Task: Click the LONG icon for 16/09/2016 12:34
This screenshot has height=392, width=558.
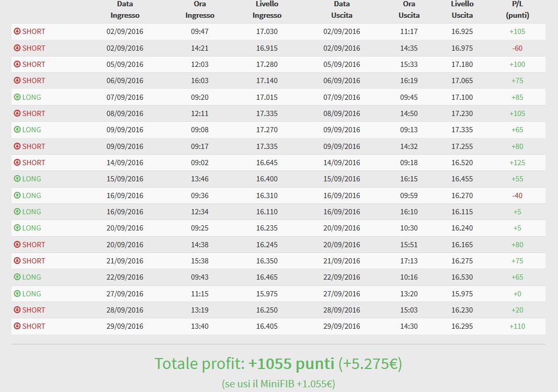Action: (17, 212)
